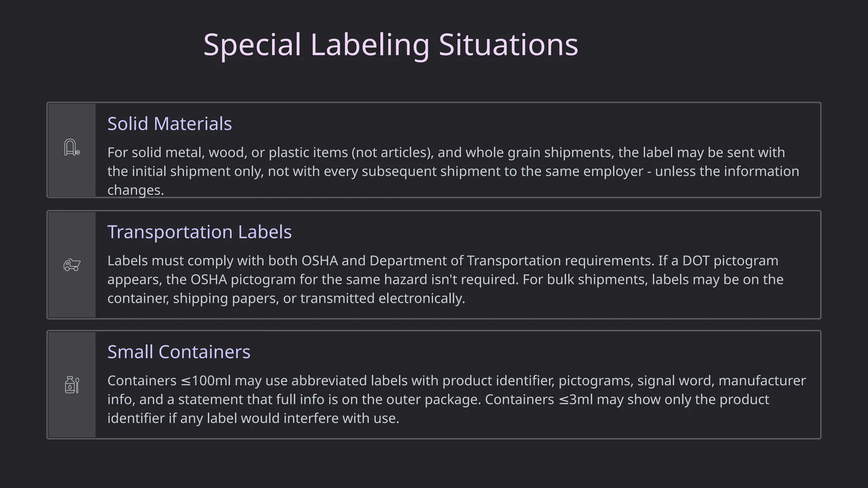
Task: Click the truck icon beside Transportation Labels
Action: coord(72,265)
